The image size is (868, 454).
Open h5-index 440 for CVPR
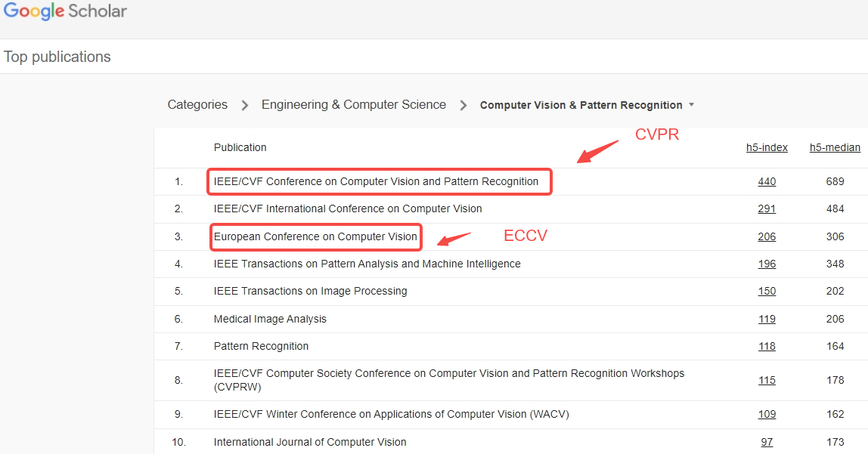[x=767, y=181]
